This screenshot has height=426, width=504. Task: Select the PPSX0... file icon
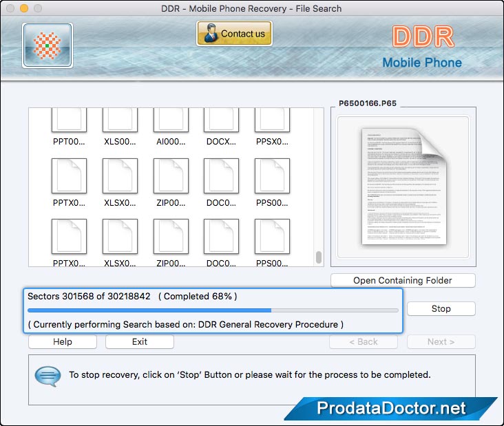click(x=272, y=120)
